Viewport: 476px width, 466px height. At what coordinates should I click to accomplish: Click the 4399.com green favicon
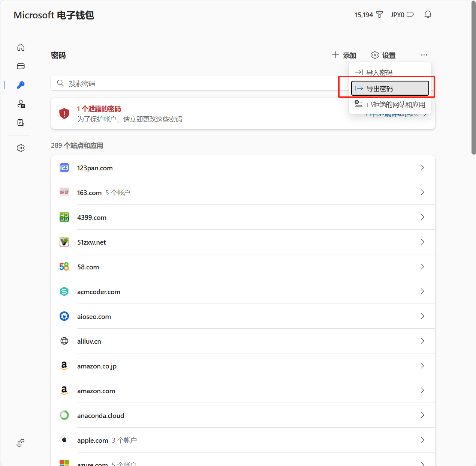pyautogui.click(x=64, y=217)
